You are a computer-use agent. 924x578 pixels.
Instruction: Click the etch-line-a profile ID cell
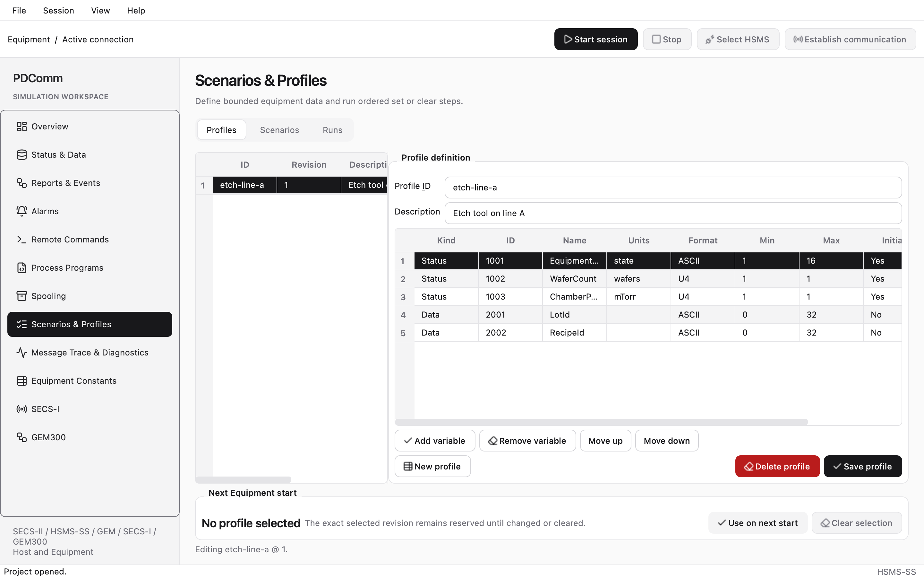(x=245, y=185)
